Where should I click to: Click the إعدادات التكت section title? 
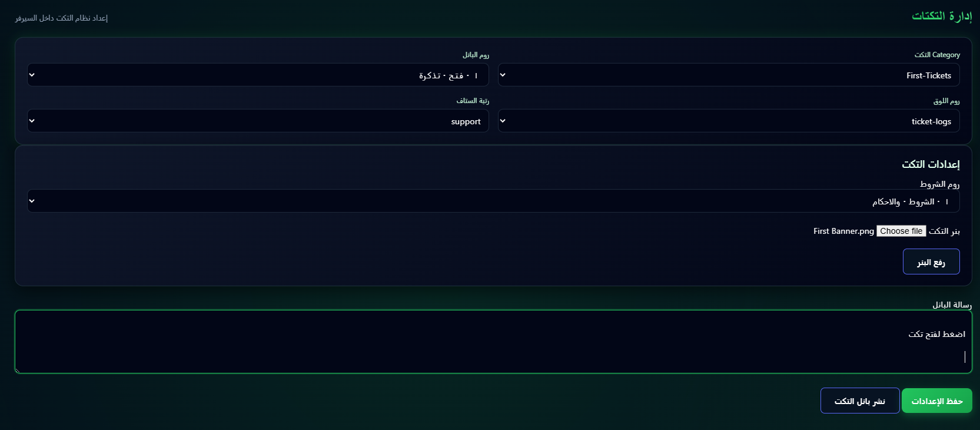coord(930,164)
